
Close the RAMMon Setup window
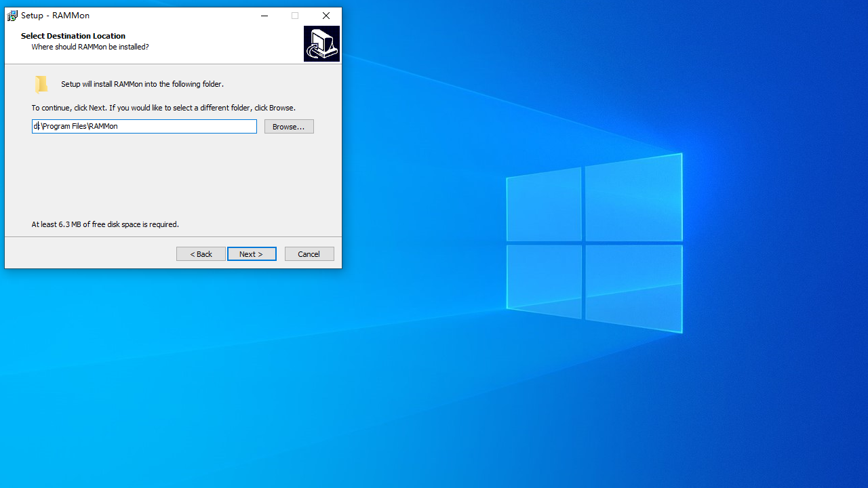(326, 16)
